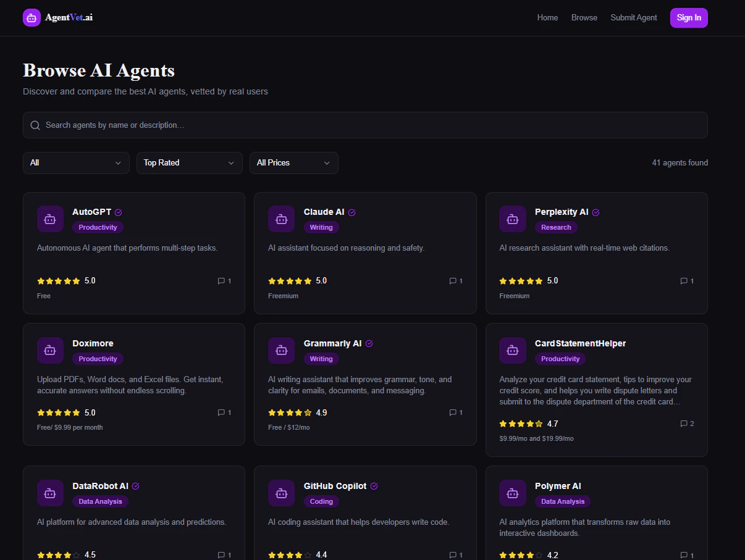Click the CardStatementHelper robot avatar icon
This screenshot has width=745, height=560.
[x=512, y=351]
